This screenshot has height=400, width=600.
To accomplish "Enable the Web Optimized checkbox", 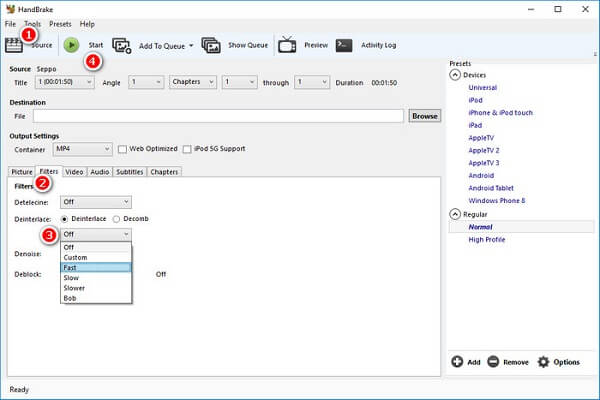I will pyautogui.click(x=122, y=149).
